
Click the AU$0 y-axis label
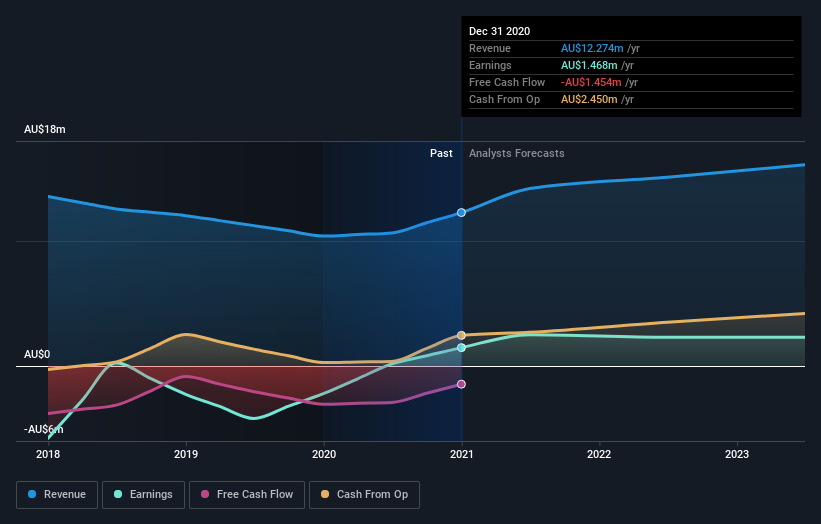37,354
